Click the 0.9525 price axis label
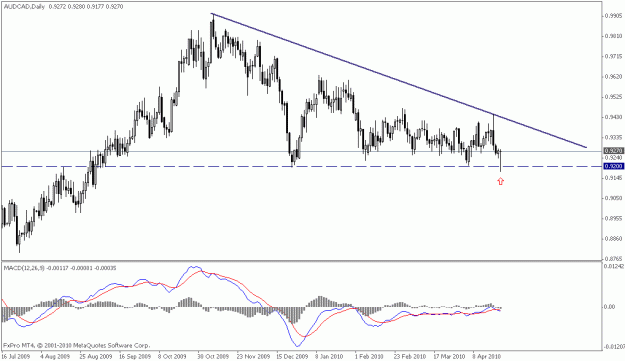 coord(613,96)
